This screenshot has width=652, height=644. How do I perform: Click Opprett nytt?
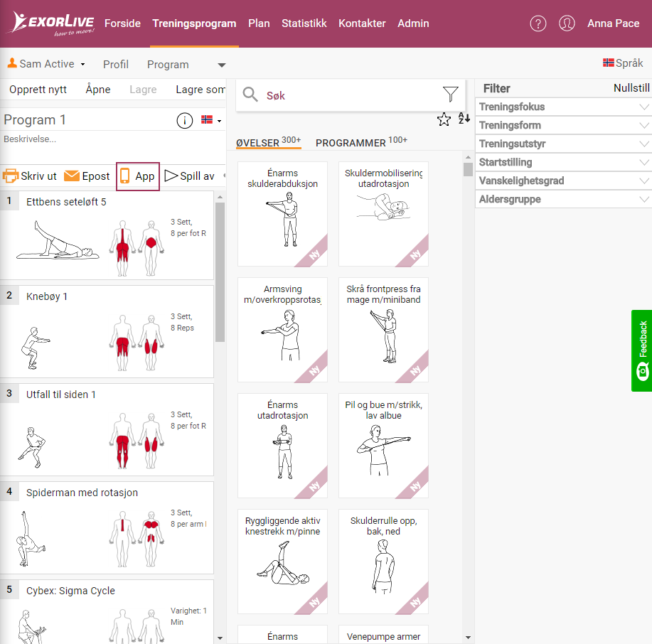(x=38, y=90)
